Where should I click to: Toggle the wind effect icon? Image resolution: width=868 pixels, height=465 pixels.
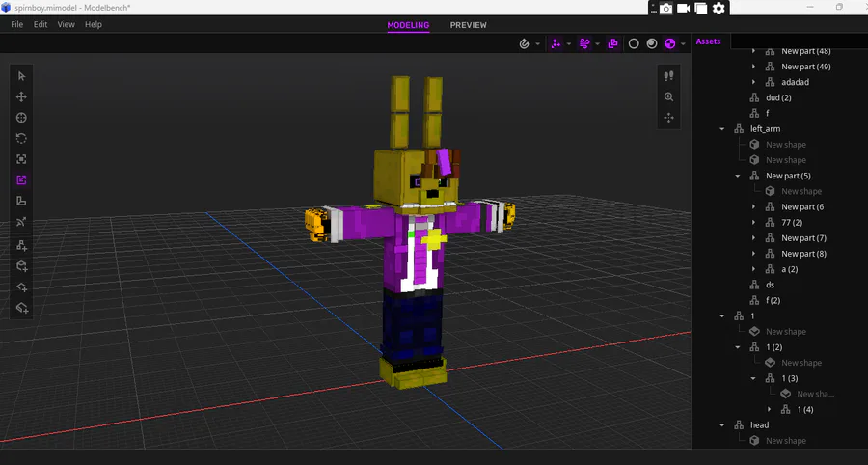coord(584,43)
